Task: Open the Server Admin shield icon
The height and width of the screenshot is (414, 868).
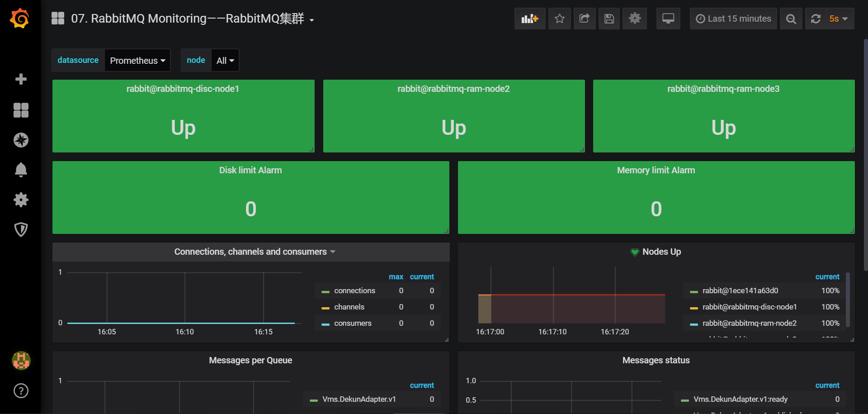Action: point(21,229)
